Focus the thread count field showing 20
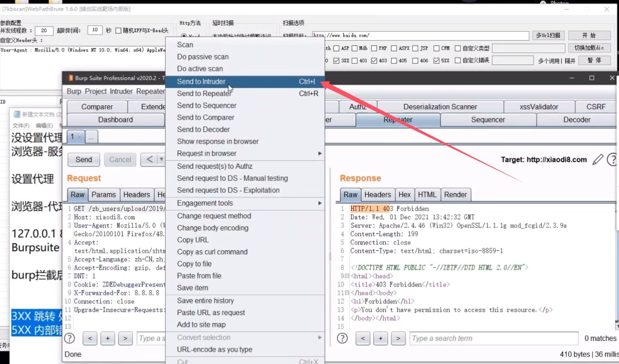 [x=44, y=30]
